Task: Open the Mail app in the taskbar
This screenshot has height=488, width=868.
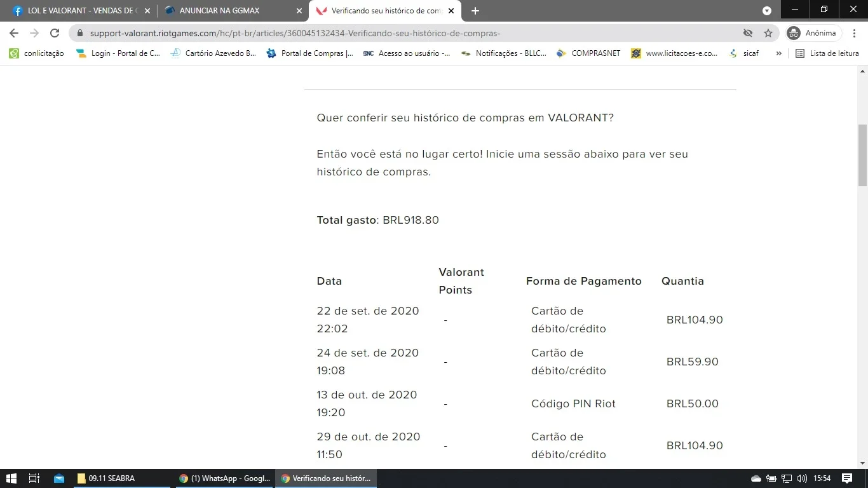Action: (x=59, y=478)
